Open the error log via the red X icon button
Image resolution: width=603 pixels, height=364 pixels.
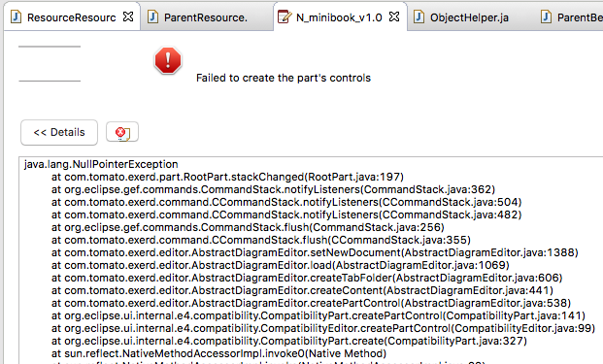[122, 133]
